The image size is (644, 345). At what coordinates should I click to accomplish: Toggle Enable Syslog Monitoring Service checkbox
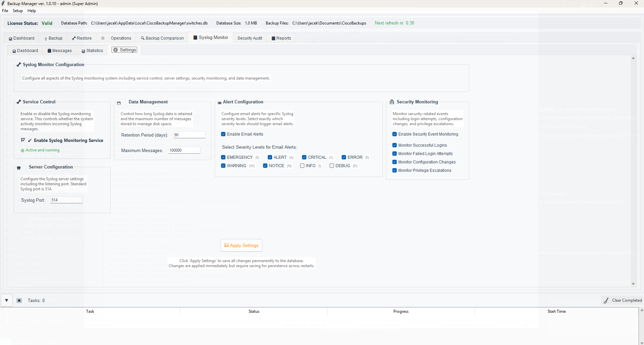23,140
